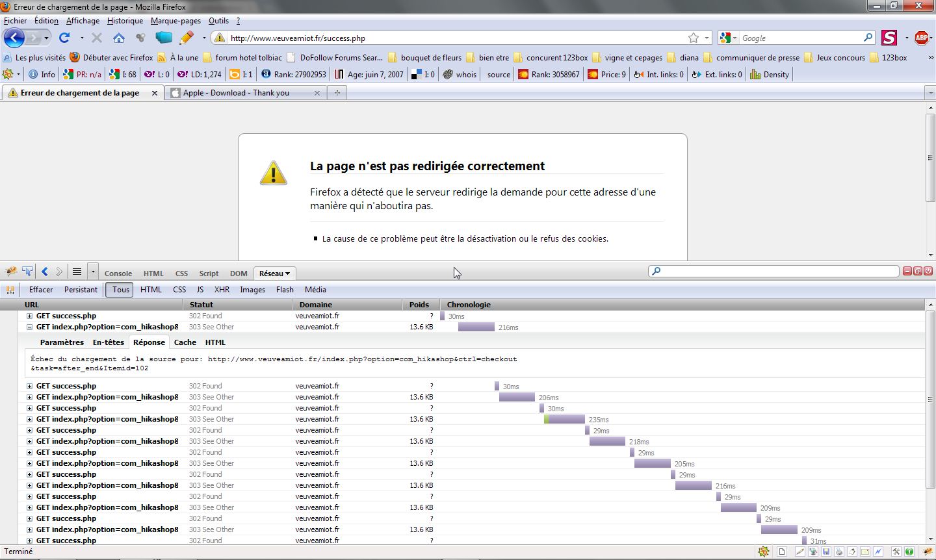936x560 pixels.
Task: Click the page scrollbar down arrow
Action: coord(930,255)
